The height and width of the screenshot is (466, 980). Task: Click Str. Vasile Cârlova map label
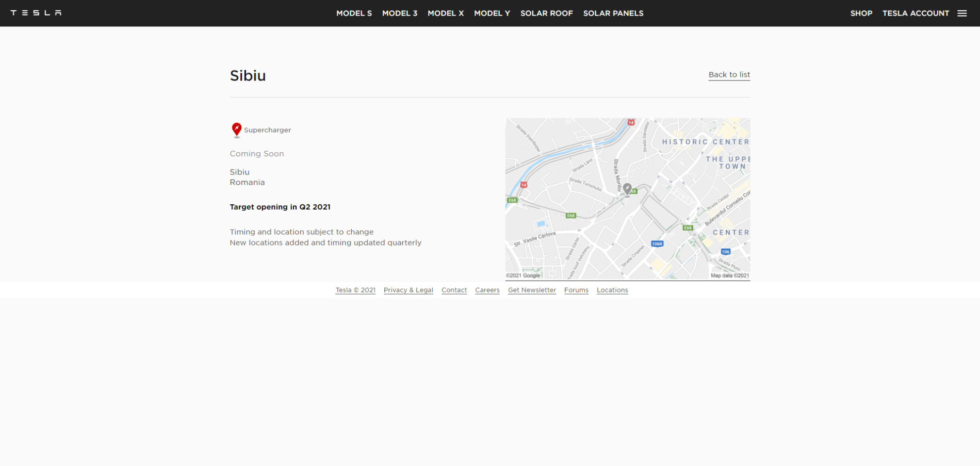[x=535, y=238]
